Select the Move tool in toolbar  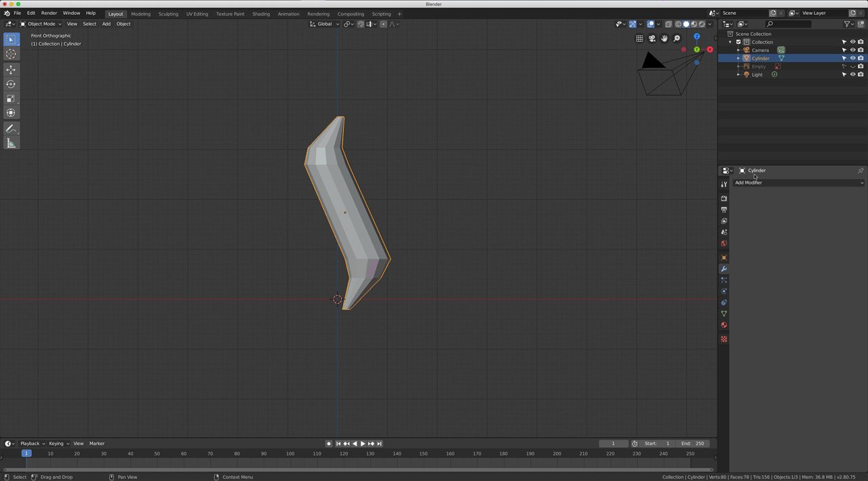11,70
